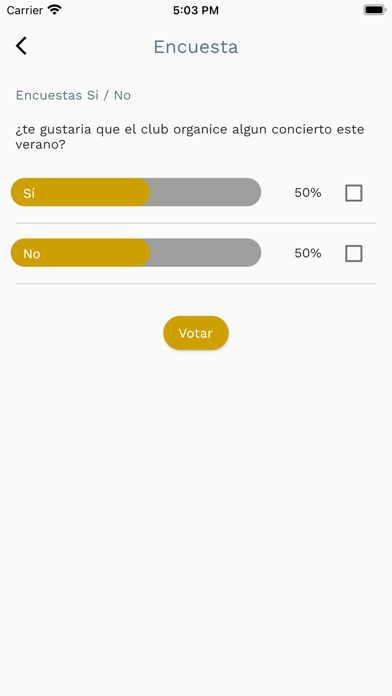The width and height of the screenshot is (392, 696).
Task: Tap the concert survey question text
Action: (190, 137)
